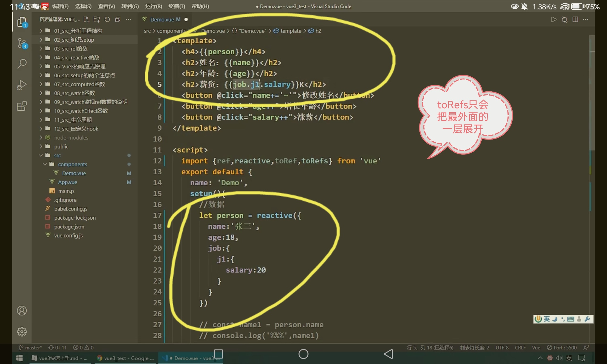Open the Explorer view in activity bar
Screen dimensions: 607x364
(x=22, y=22)
